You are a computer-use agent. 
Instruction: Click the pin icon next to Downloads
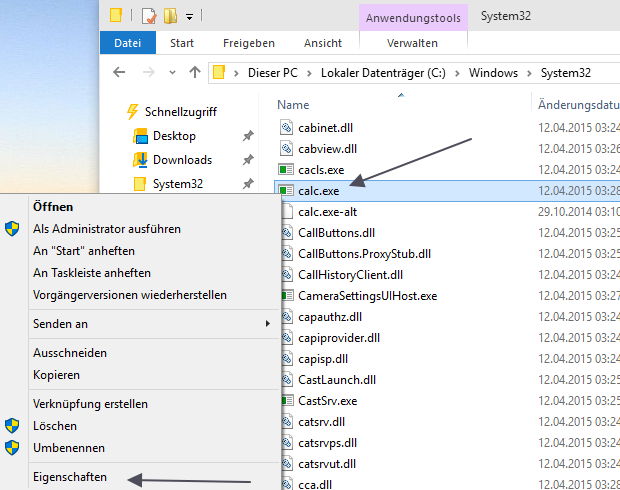pos(248,160)
